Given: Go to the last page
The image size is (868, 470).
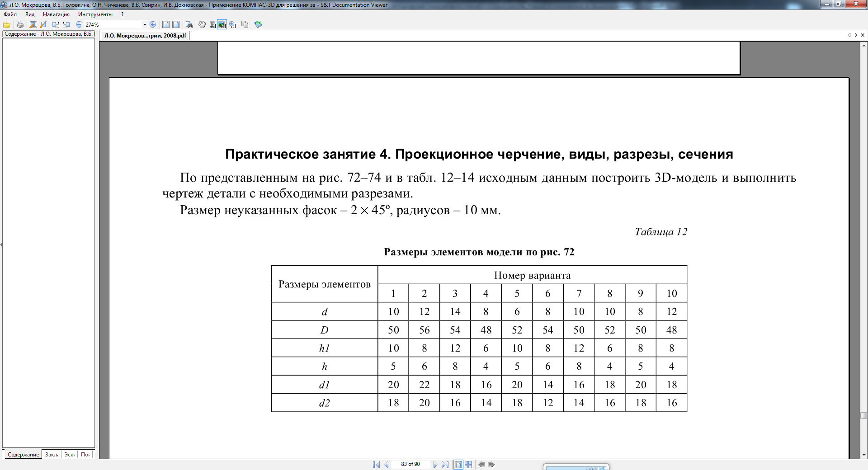Looking at the screenshot, I should tap(445, 465).
